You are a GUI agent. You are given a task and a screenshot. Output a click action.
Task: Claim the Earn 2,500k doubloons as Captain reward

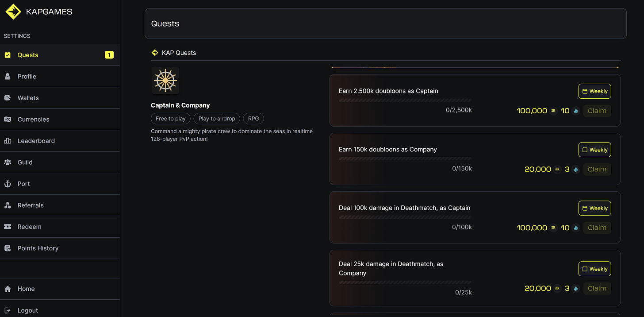[x=597, y=111]
